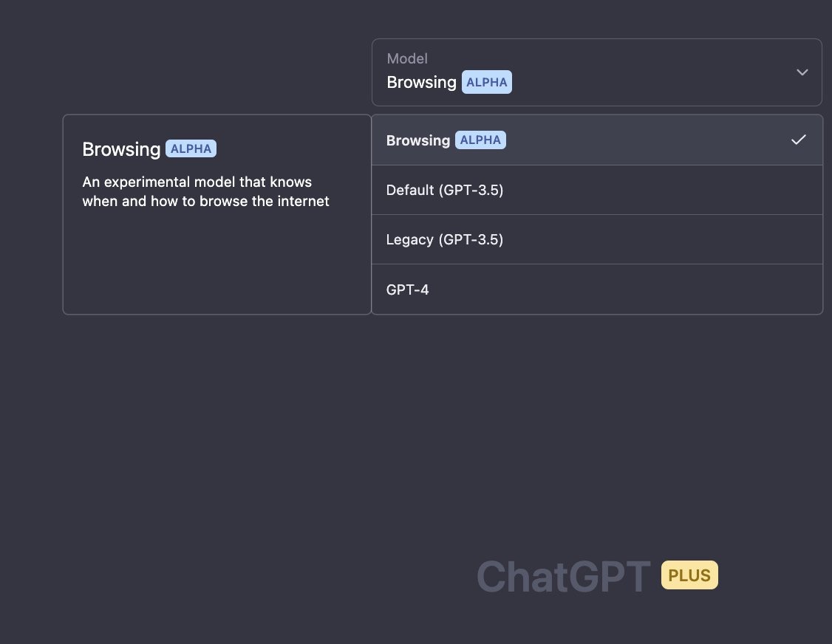Click the ALPHA badge inside the Model field

[487, 82]
